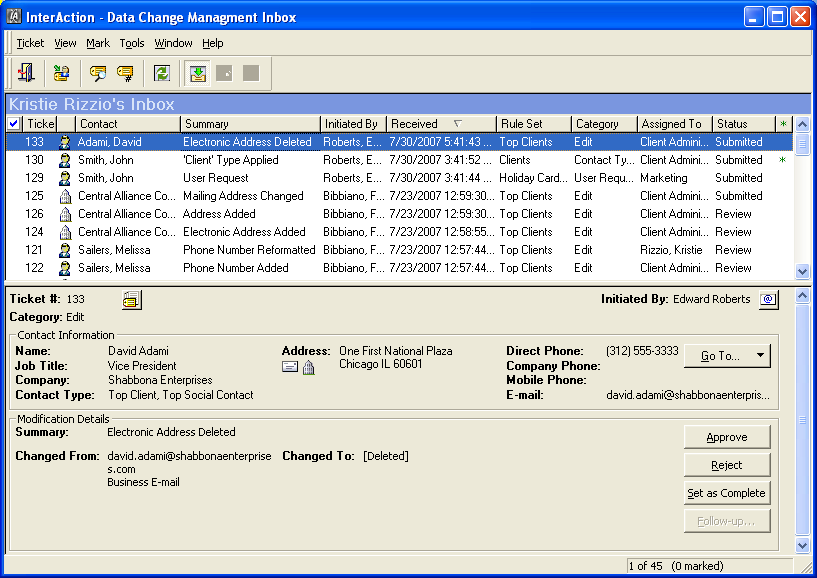The height and width of the screenshot is (578, 817).
Task: Click the Follow-up... button
Action: (727, 521)
